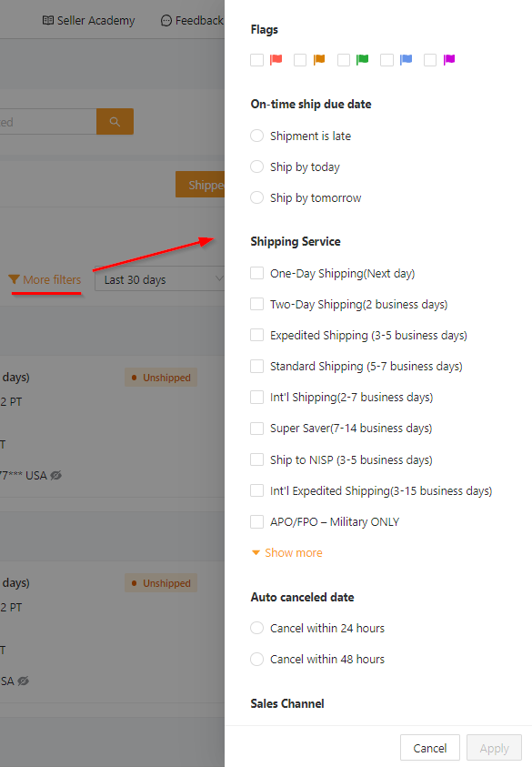
Task: Click the Seller Academy book icon
Action: tap(48, 21)
